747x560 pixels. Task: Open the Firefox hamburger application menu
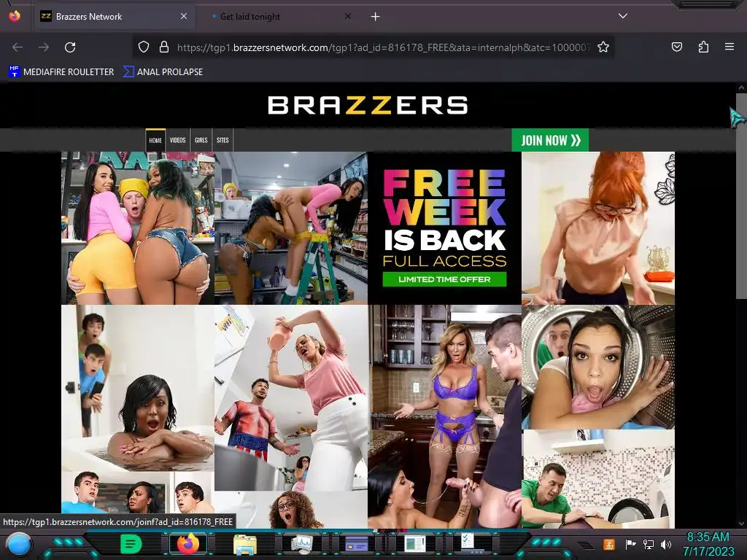[x=729, y=47]
